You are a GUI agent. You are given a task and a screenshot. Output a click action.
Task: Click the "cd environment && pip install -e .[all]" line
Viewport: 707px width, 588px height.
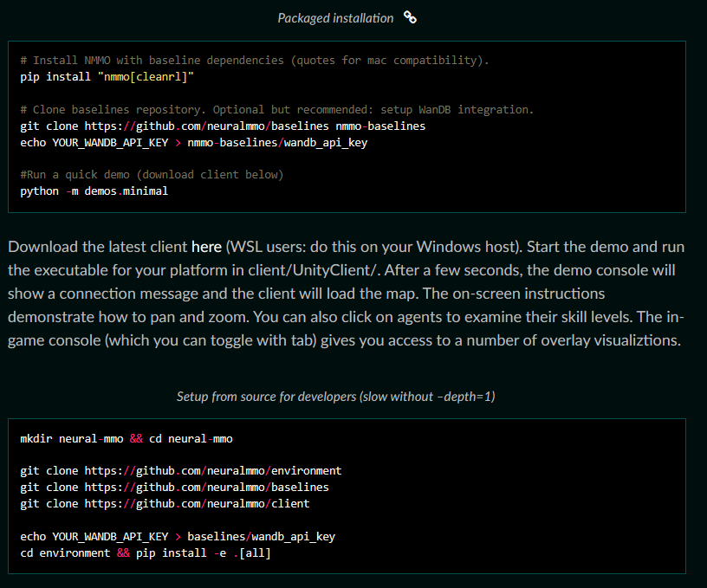point(146,553)
